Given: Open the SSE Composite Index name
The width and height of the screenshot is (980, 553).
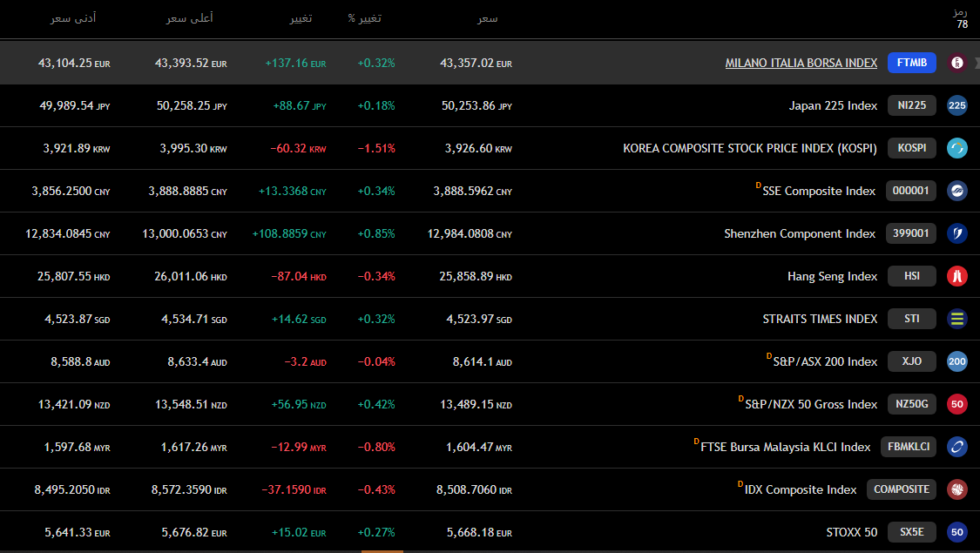Looking at the screenshot, I should [819, 192].
